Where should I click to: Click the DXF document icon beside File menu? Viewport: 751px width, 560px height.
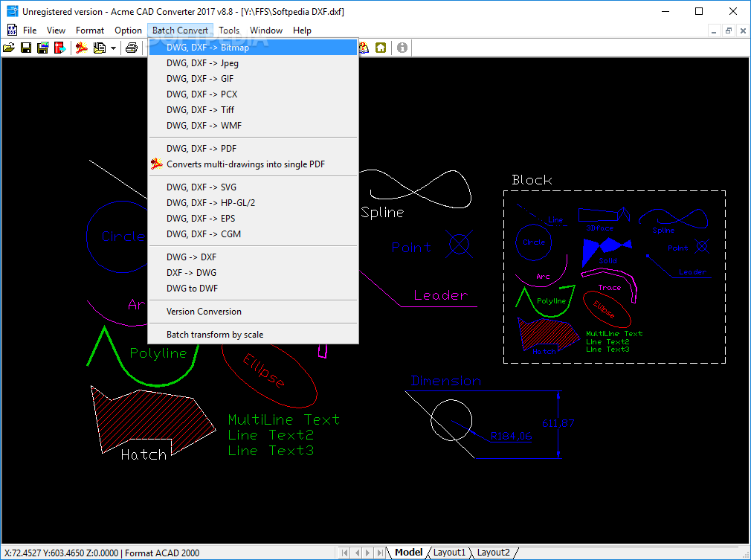(12, 30)
